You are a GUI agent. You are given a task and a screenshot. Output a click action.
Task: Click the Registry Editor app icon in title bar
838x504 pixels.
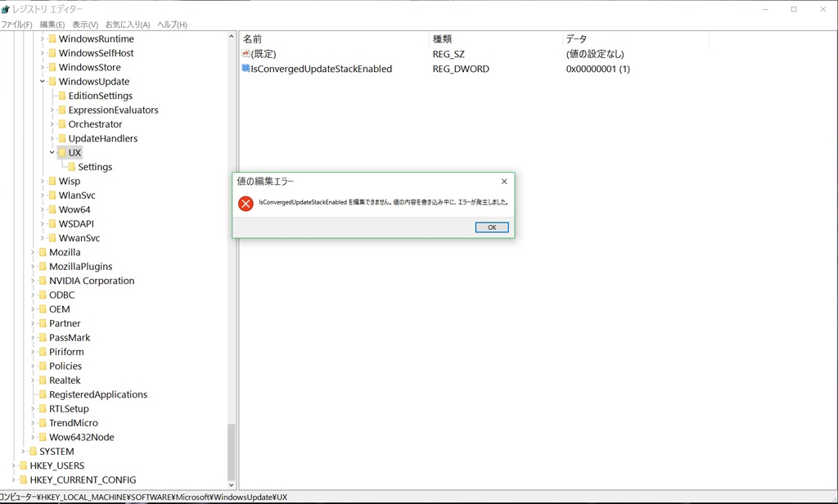click(6, 10)
